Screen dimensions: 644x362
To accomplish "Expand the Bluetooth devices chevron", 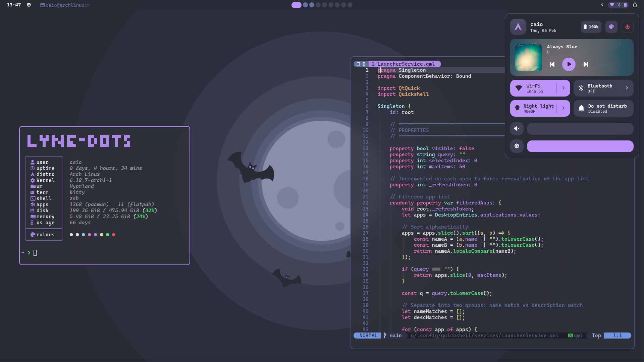I will pos(627,88).
